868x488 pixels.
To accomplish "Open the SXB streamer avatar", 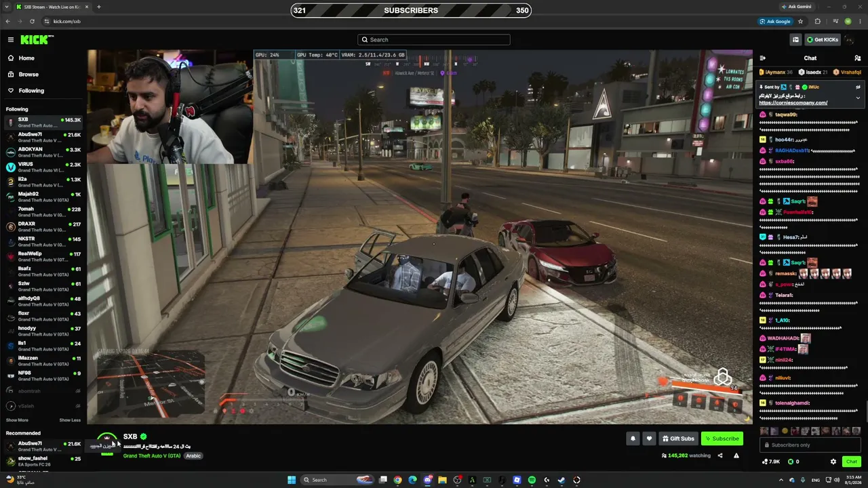I will tap(107, 443).
